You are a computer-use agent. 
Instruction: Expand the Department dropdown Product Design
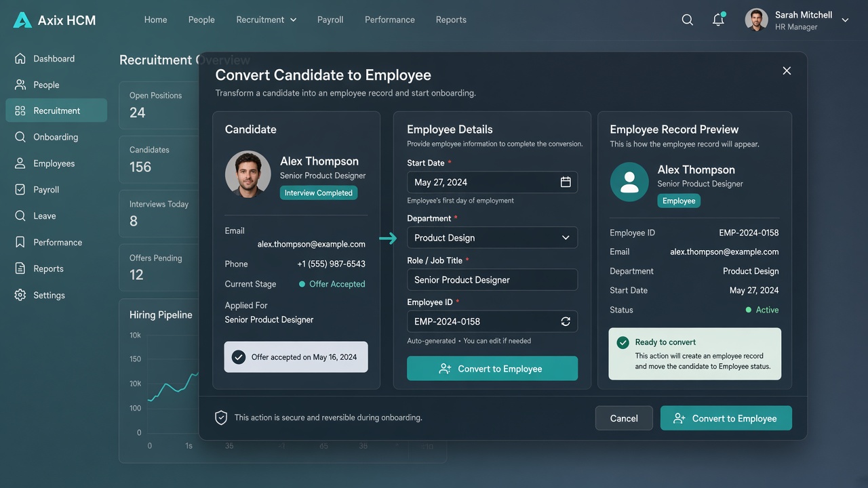[x=492, y=238]
